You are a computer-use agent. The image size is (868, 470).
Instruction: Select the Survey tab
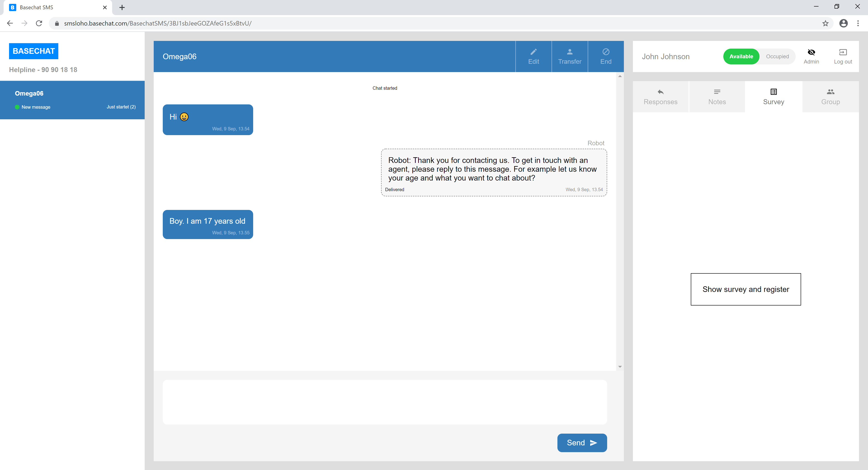pyautogui.click(x=773, y=97)
